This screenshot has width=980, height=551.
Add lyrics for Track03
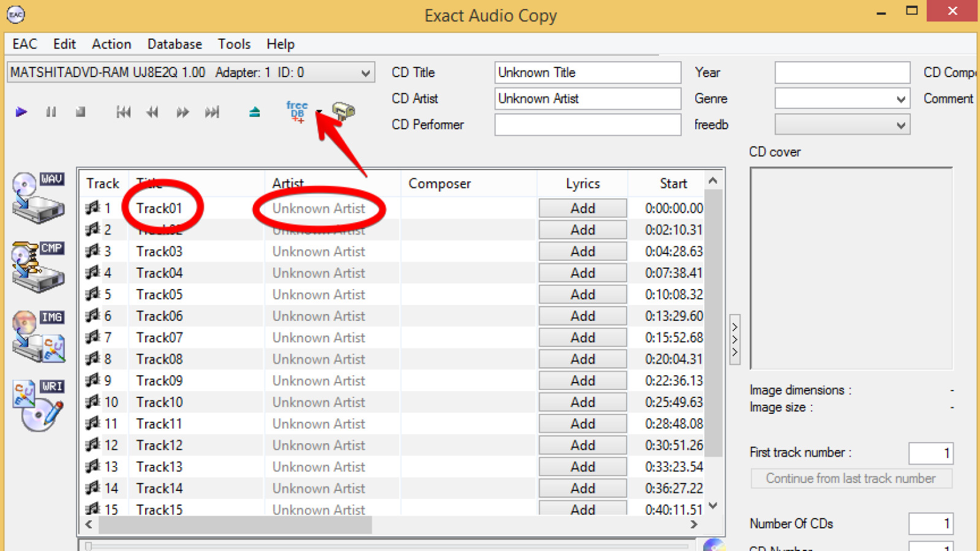click(x=583, y=252)
